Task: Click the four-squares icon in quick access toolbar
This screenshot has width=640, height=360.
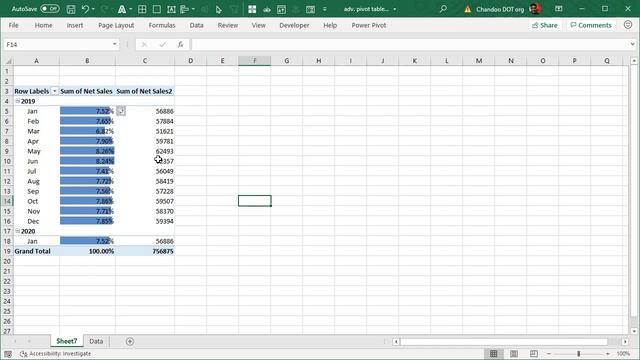Action: point(252,9)
